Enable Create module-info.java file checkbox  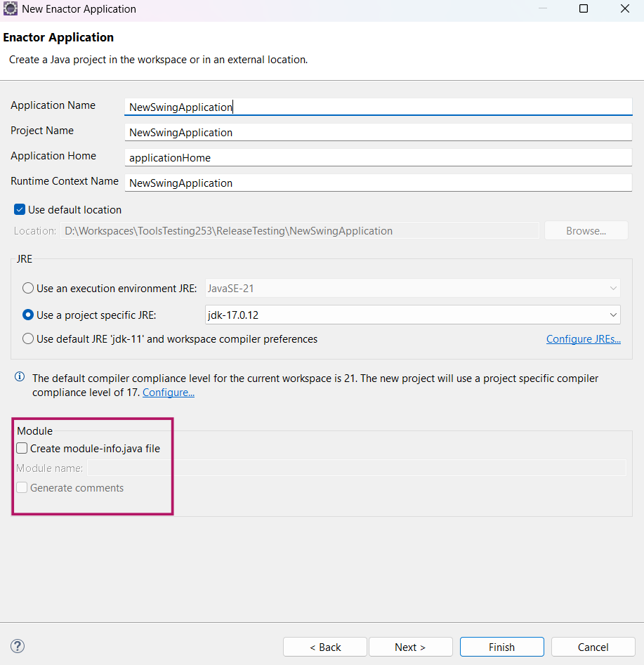pos(22,449)
